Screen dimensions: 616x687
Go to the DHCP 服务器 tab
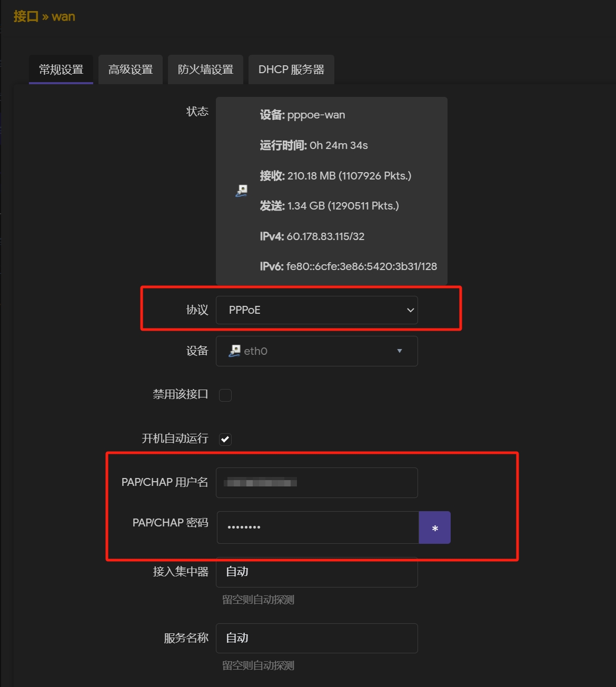pos(291,69)
